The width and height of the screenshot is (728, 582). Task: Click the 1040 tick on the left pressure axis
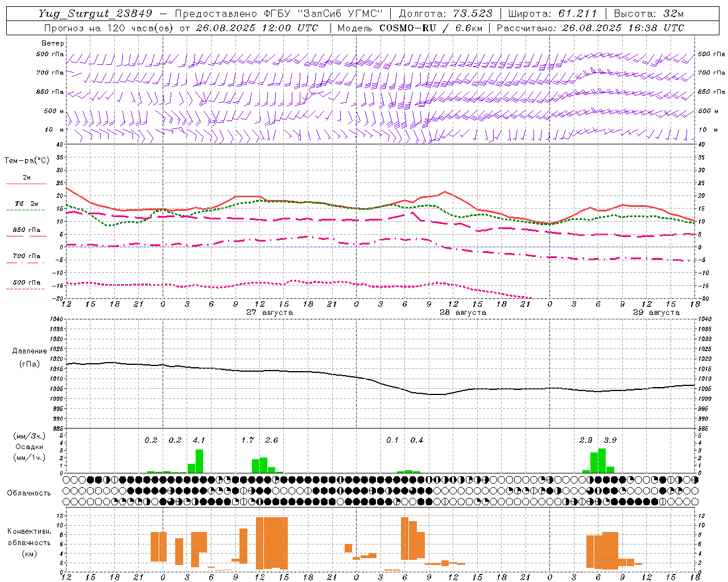tap(57, 319)
